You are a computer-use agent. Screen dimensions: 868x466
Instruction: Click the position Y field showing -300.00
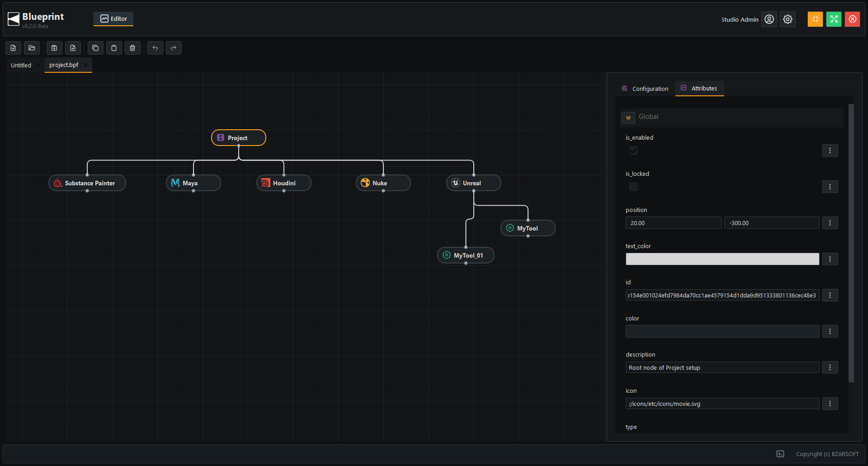772,223
